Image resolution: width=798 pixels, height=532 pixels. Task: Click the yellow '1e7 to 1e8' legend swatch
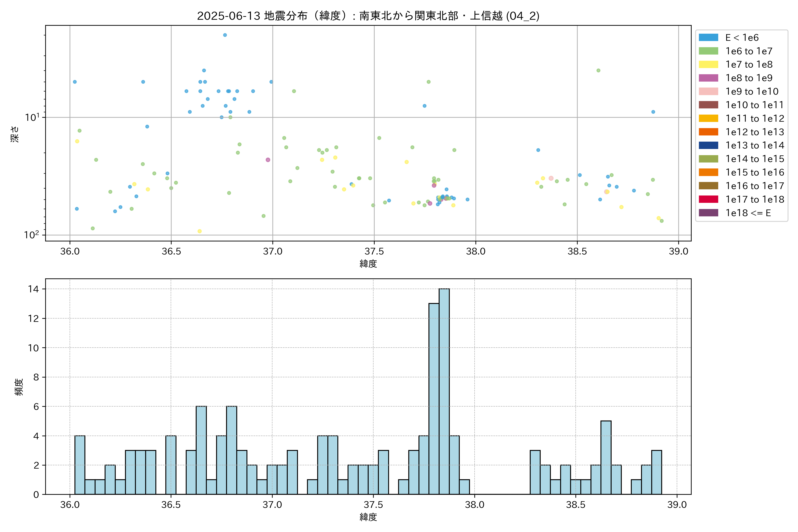[708, 65]
